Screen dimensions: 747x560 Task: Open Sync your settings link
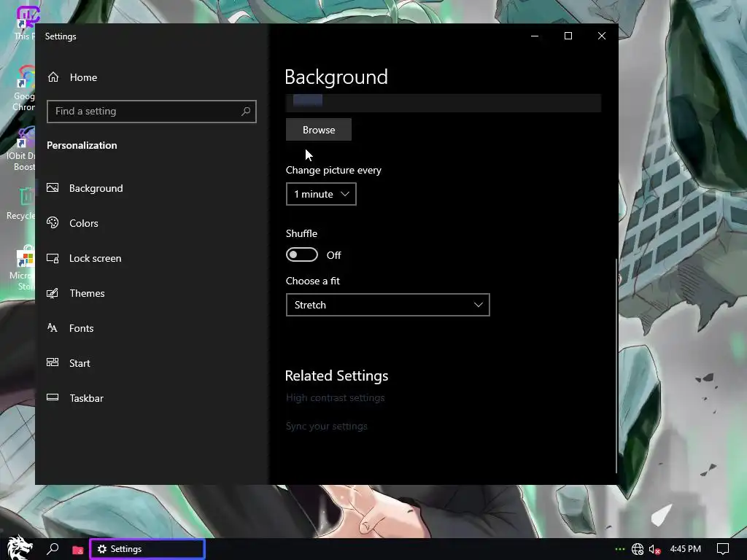(326, 426)
